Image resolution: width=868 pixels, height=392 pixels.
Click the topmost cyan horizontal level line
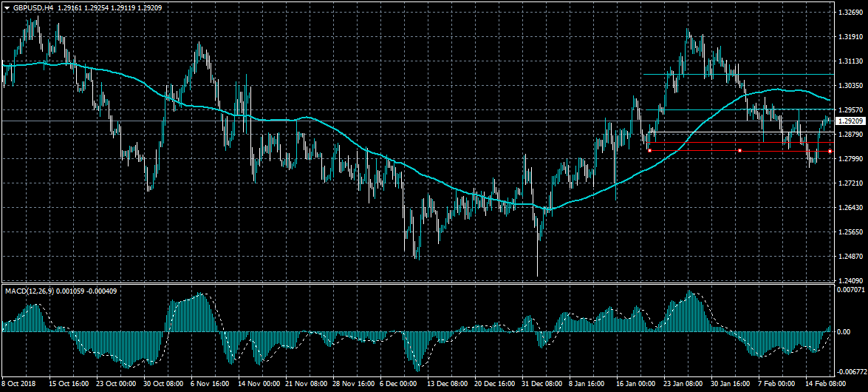739,74
